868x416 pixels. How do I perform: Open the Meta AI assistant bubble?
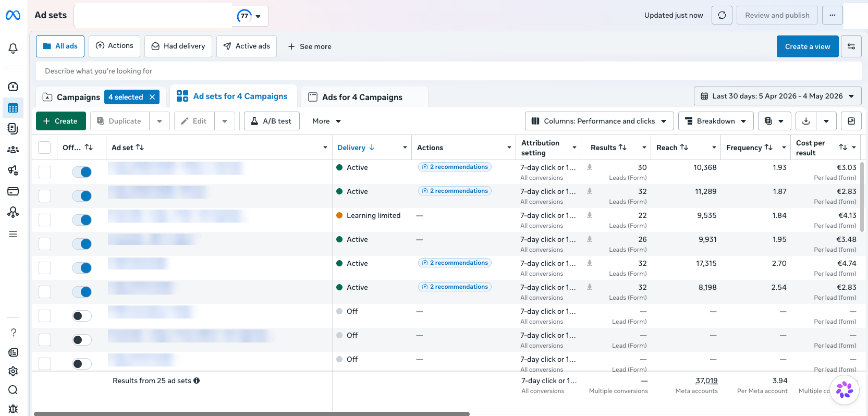(845, 390)
